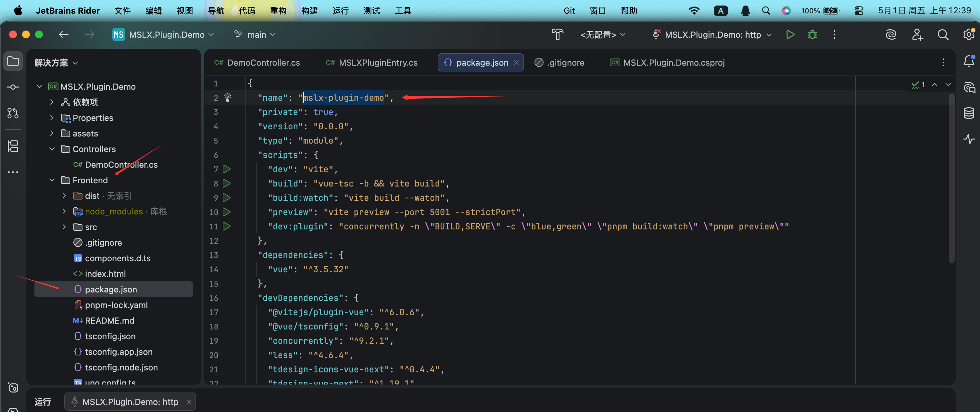This screenshot has width=980, height=412.
Task: Open the main branch dropdown
Action: (255, 35)
